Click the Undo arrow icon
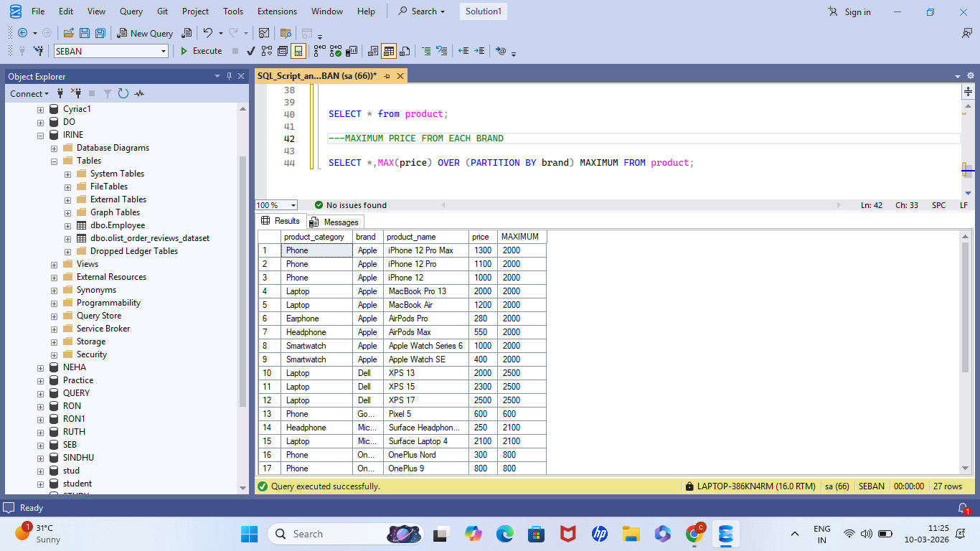Screen dimensions: 980x551 point(208,32)
